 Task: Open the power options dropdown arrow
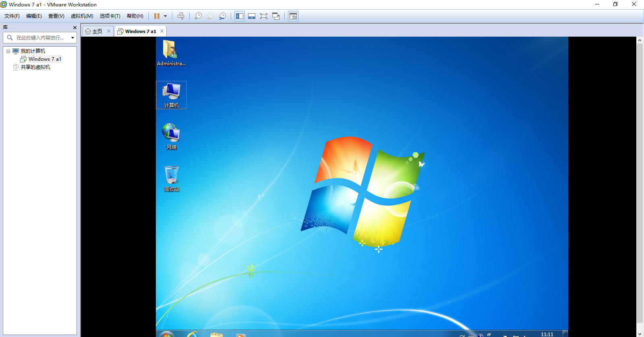[165, 16]
